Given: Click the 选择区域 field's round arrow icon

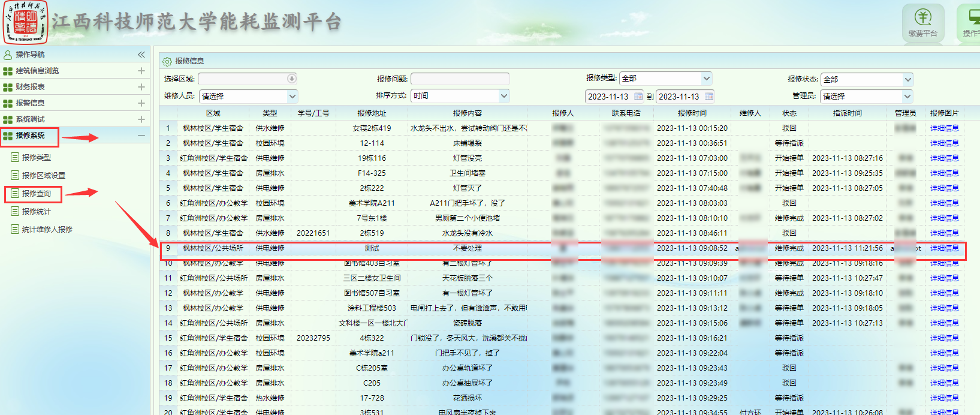Looking at the screenshot, I should coord(291,79).
